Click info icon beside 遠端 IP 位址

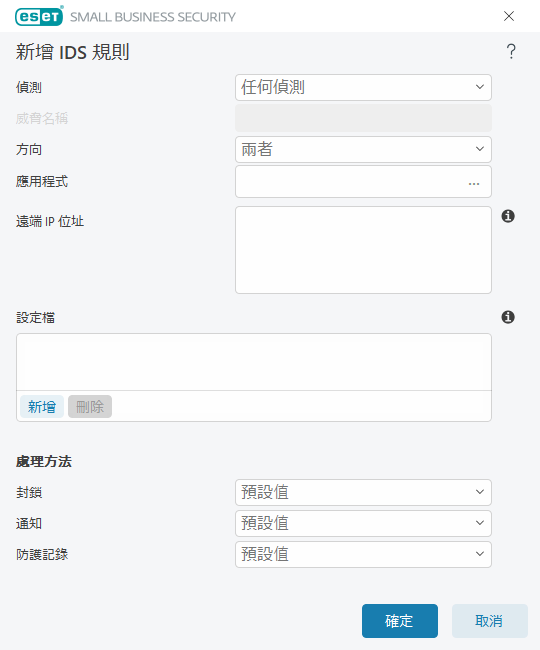508,216
